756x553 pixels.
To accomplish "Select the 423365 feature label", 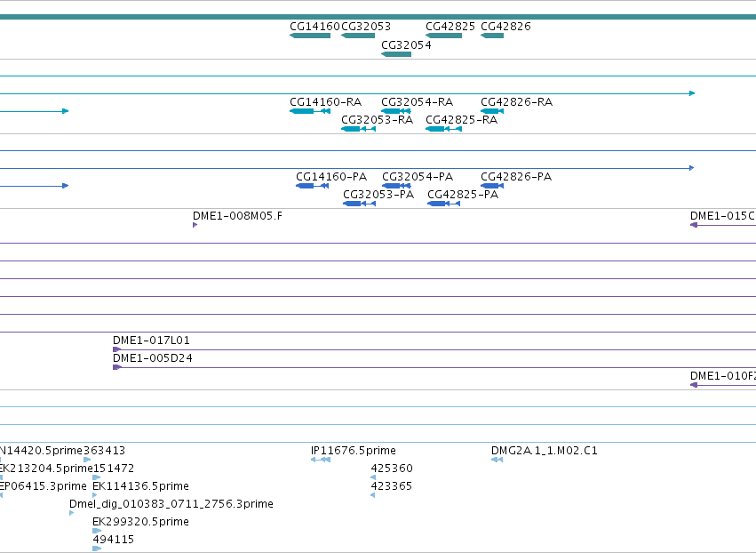I will pyautogui.click(x=392, y=486).
